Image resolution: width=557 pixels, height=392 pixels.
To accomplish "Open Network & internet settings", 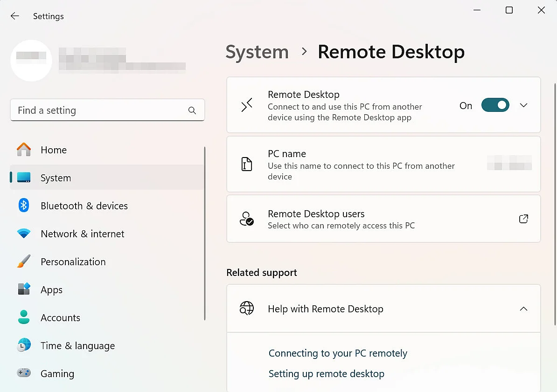I will tap(106, 234).
